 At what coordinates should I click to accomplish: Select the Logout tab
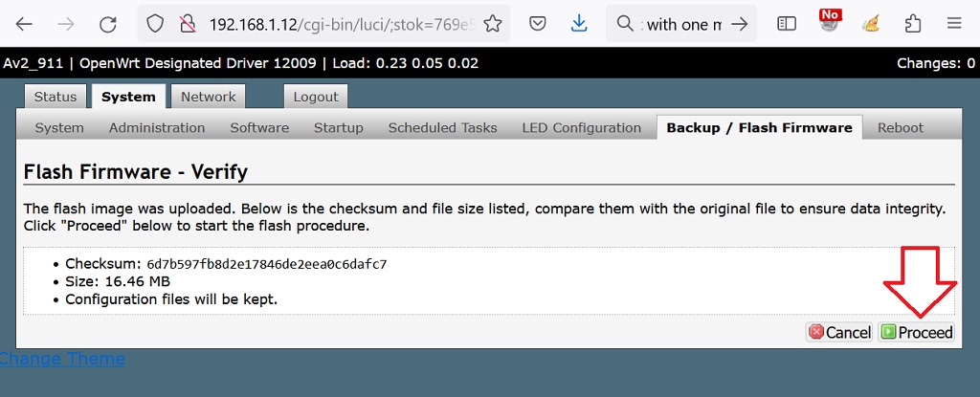point(316,97)
